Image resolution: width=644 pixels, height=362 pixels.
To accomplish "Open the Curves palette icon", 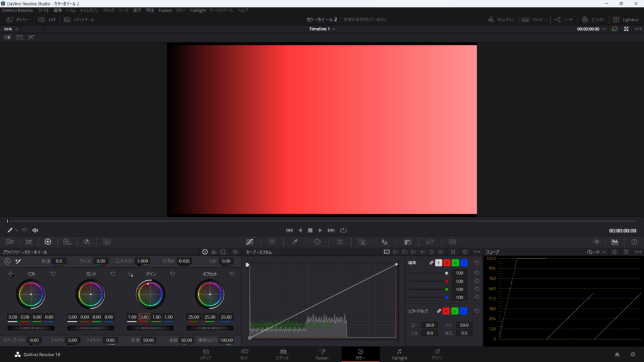I will 250,241.
